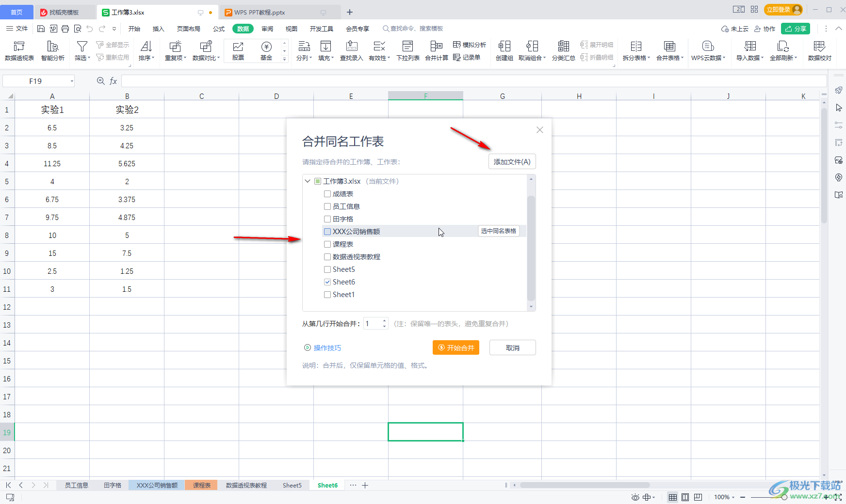Viewport: 846px width, 504px height.
Task: Open the 操作技巧 tips link
Action: 323,348
